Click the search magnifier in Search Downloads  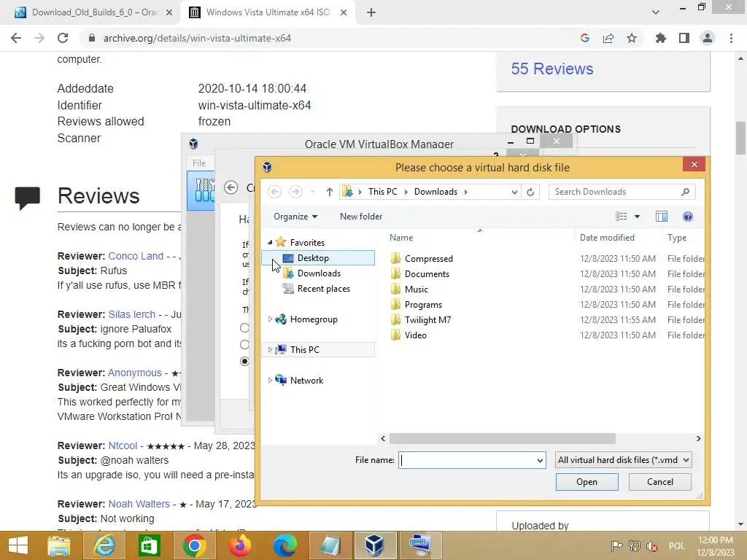tap(685, 192)
